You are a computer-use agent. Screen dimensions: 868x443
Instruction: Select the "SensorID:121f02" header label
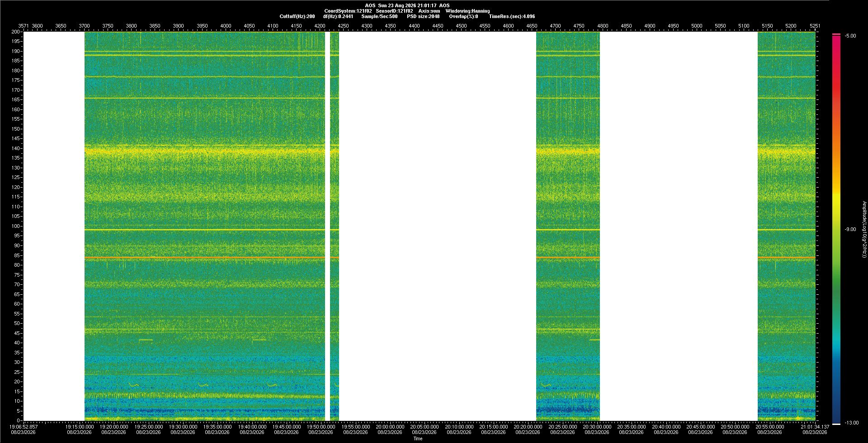coord(394,11)
